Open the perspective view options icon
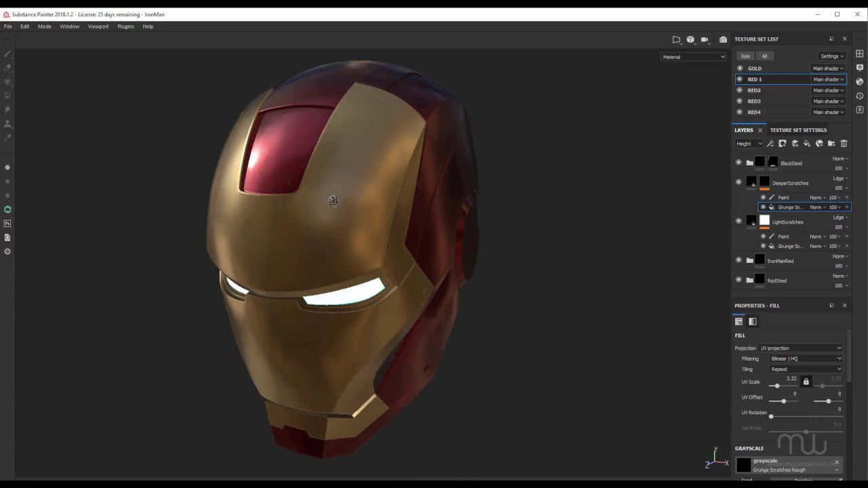This screenshot has height=488, width=868. pyautogui.click(x=677, y=40)
